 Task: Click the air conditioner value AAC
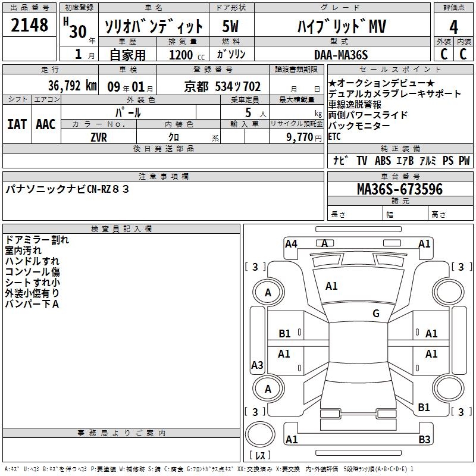(46, 124)
